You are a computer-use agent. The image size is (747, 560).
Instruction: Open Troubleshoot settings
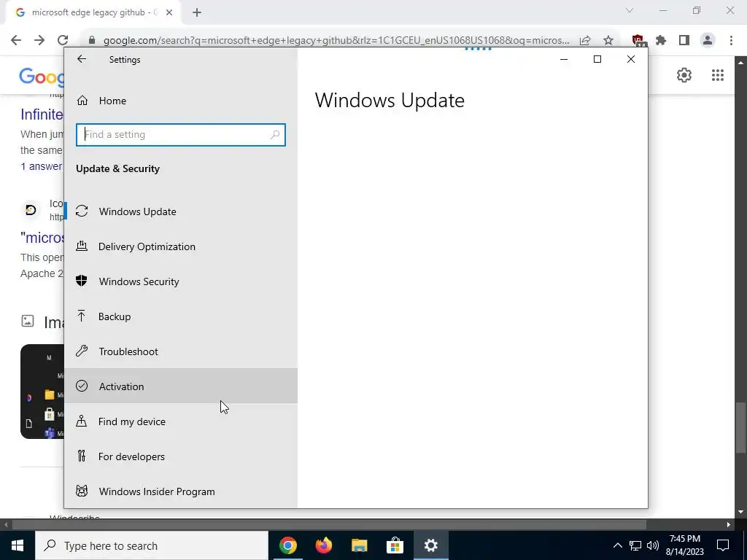pos(181,351)
